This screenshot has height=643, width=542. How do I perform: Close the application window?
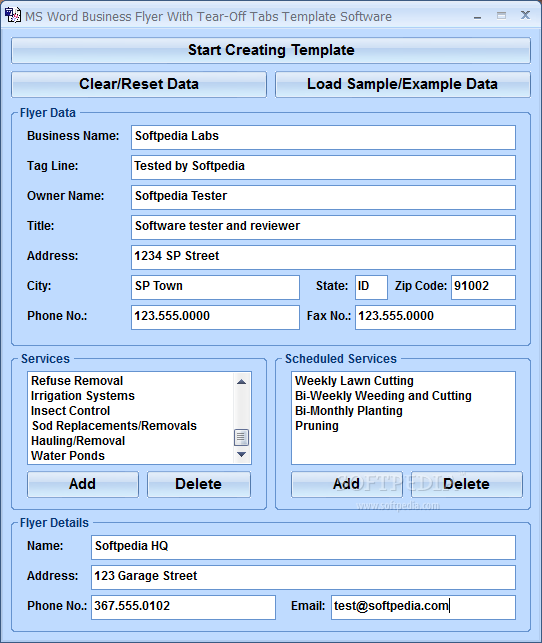click(x=525, y=15)
